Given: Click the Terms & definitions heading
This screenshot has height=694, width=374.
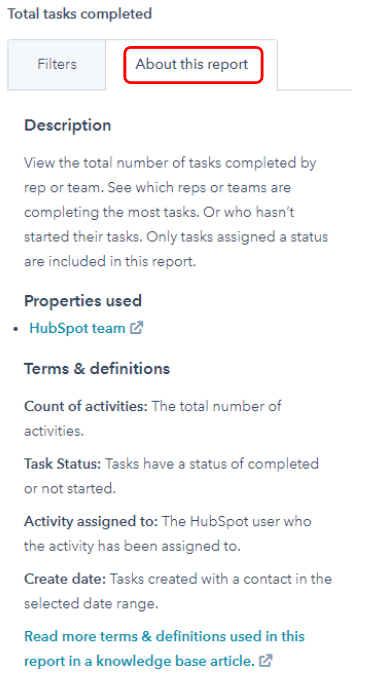Looking at the screenshot, I should click(x=97, y=369).
